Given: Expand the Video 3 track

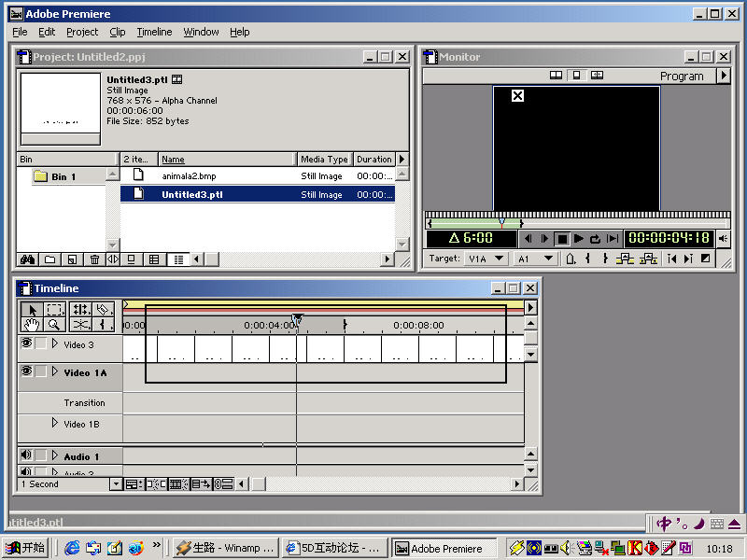Looking at the screenshot, I should coord(55,343).
